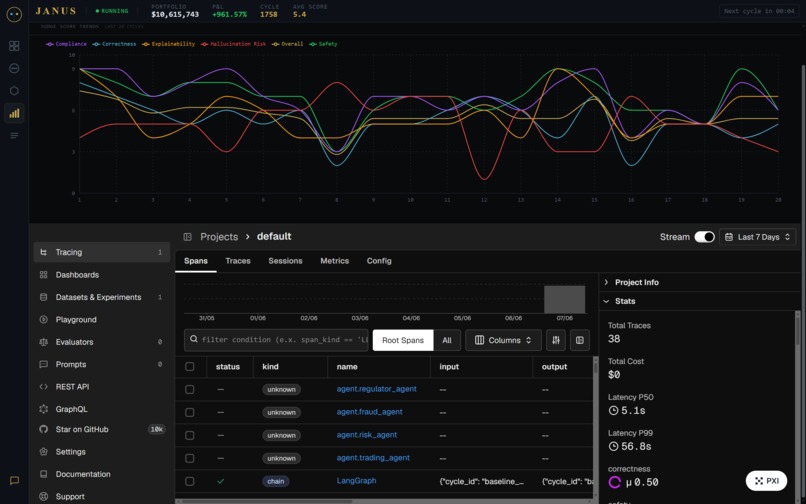Viewport: 806px width, 504px height.
Task: Switch to the Traces tab
Action: click(238, 261)
